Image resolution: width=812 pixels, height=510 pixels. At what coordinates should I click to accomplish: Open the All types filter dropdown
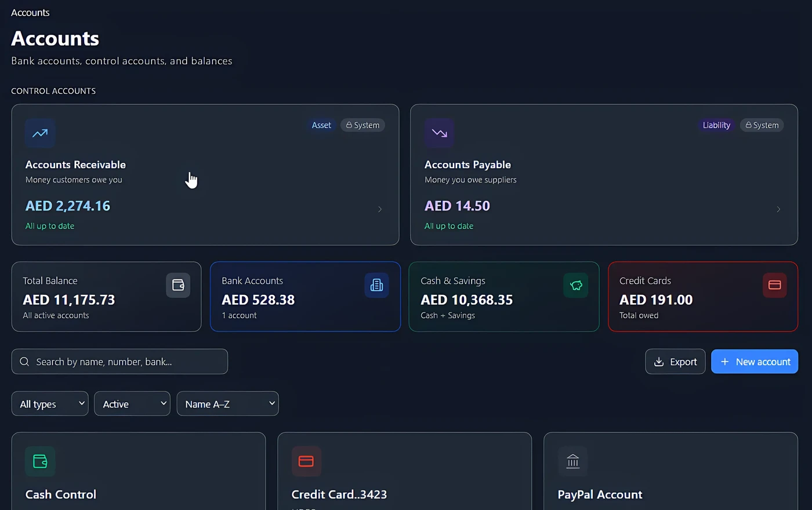[x=50, y=404]
